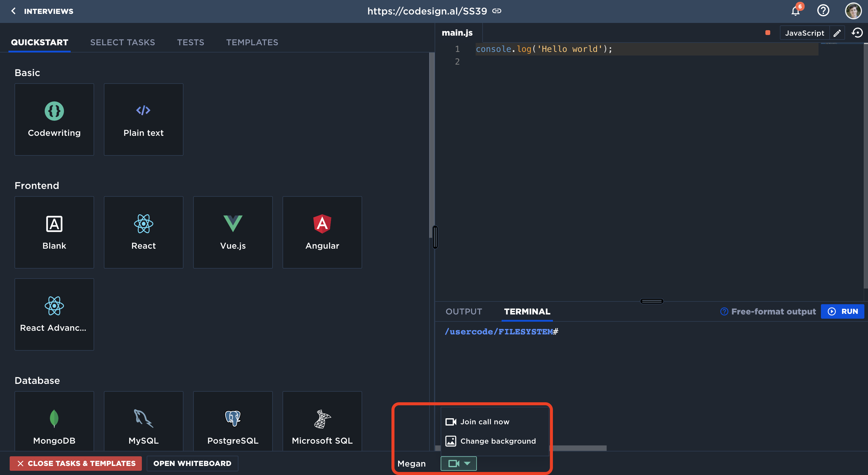Open the JavaScript language selector
Viewport: 868px width, 475px height.
coord(805,33)
